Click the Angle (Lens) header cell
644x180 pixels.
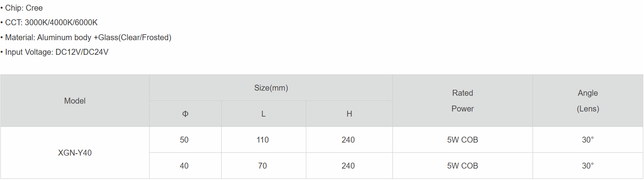point(588,101)
